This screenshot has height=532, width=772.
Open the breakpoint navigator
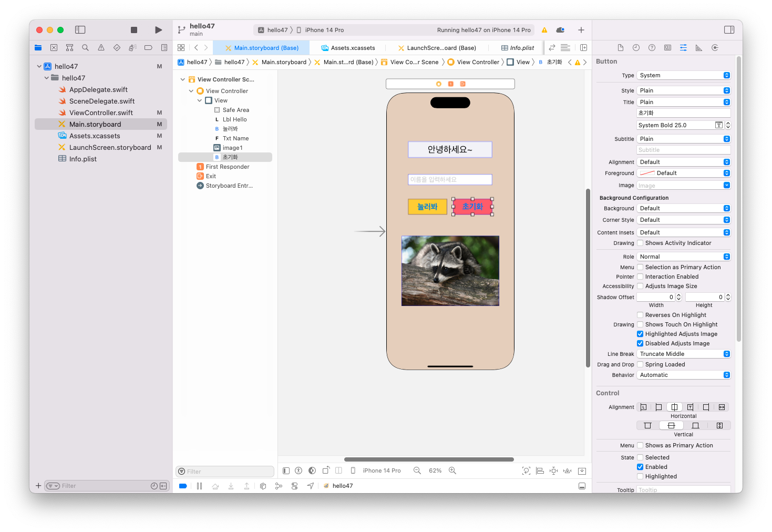(148, 47)
